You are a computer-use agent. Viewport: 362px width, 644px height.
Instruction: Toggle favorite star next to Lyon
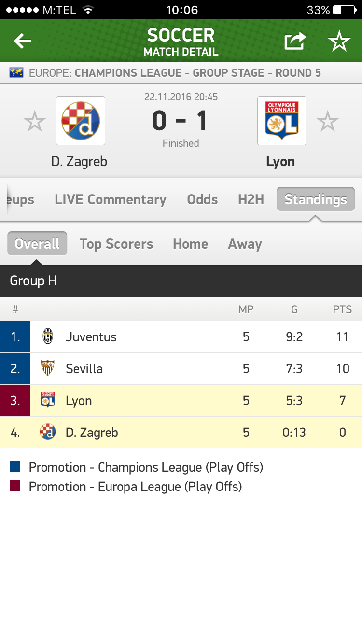pos(328,121)
